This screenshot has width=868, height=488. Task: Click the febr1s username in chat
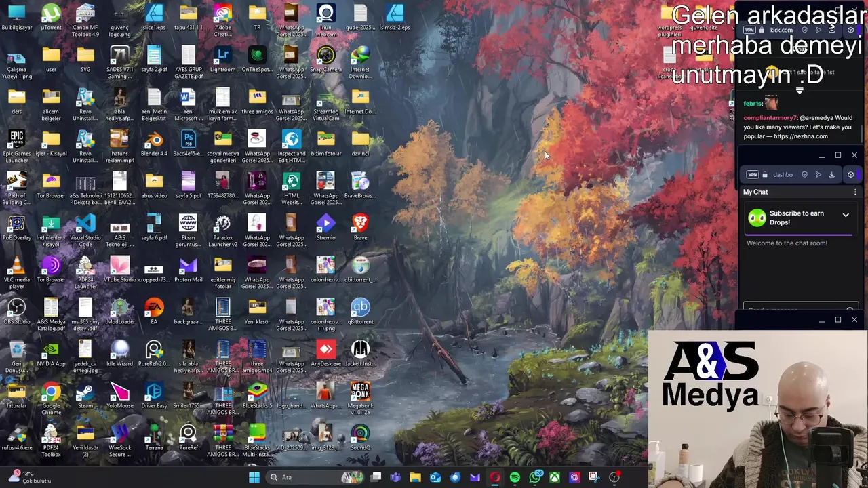pos(753,104)
